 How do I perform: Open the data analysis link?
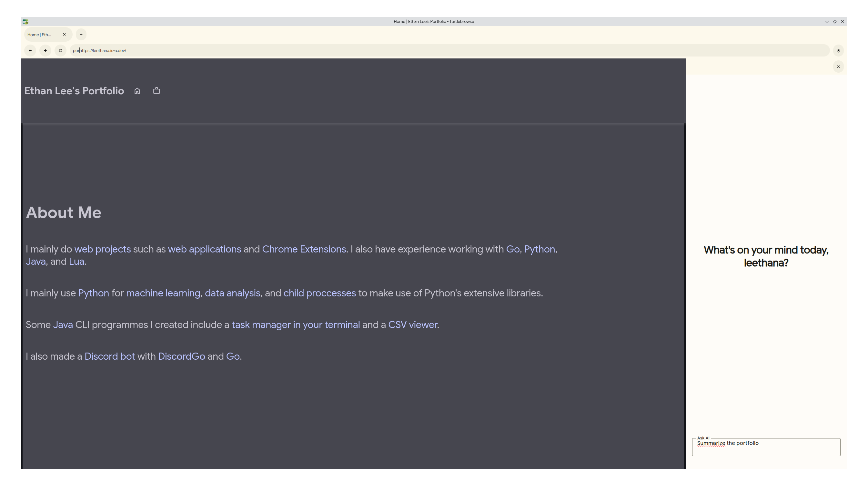click(x=233, y=293)
